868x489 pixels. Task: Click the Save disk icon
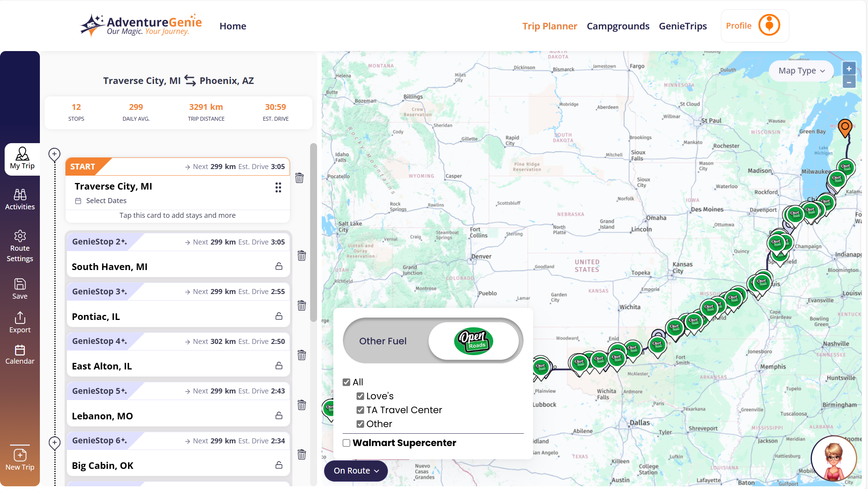point(20,284)
